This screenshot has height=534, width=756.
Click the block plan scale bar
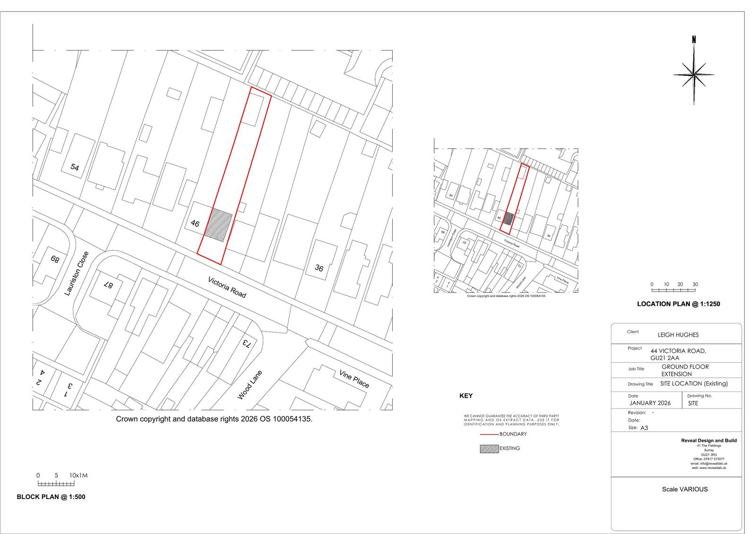56,483
